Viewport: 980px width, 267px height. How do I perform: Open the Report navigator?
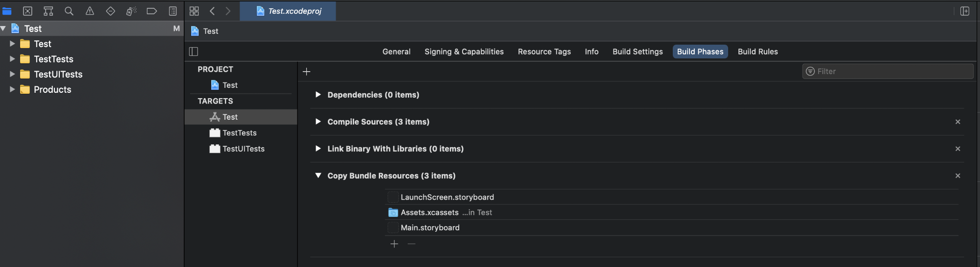tap(172, 11)
